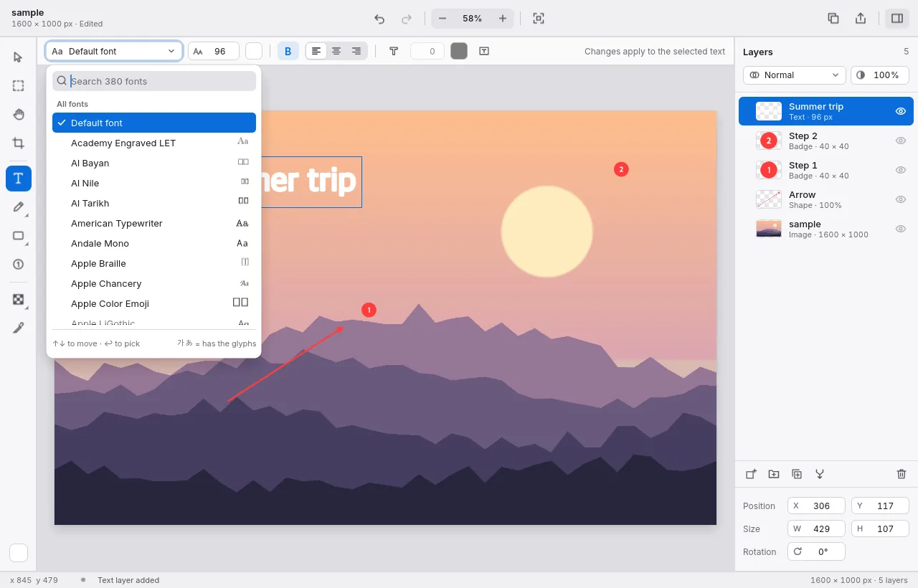918x588 pixels.
Task: Open the gray text stroke color swatch
Action: coord(459,51)
